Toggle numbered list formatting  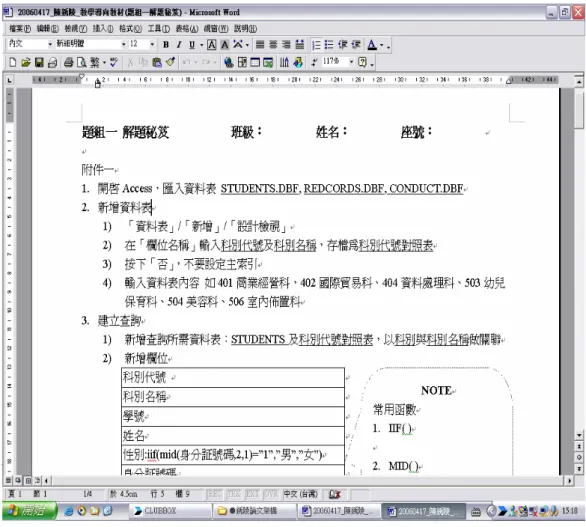tap(316, 45)
